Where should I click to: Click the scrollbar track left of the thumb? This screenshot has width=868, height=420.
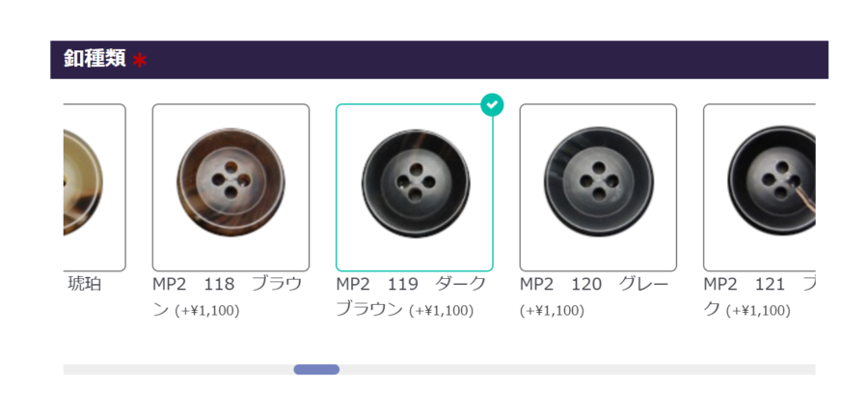pyautogui.click(x=178, y=370)
